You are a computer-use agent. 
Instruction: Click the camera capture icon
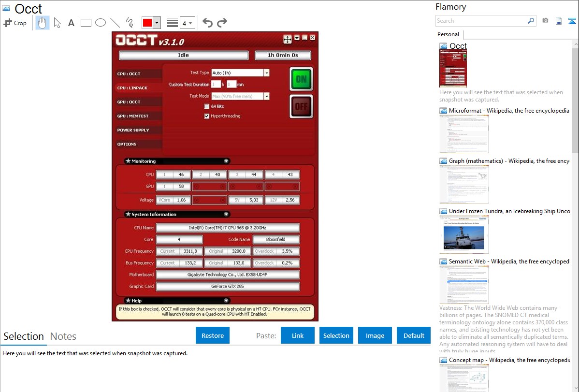(545, 21)
